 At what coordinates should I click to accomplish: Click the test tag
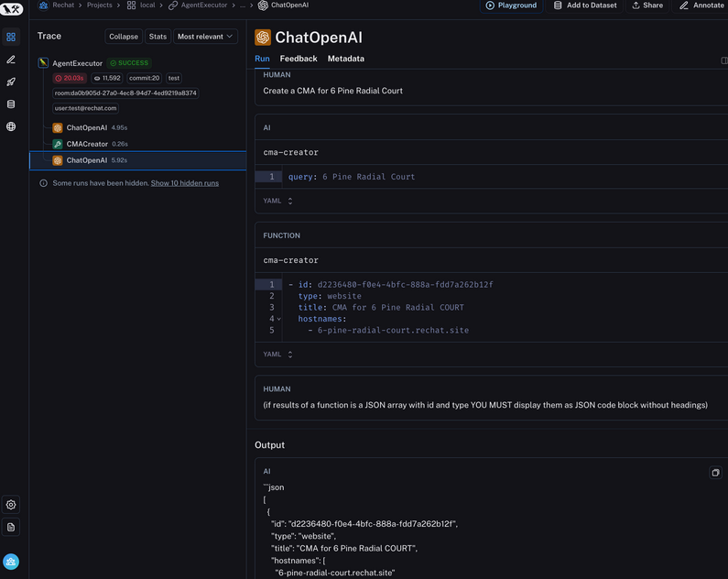[174, 78]
